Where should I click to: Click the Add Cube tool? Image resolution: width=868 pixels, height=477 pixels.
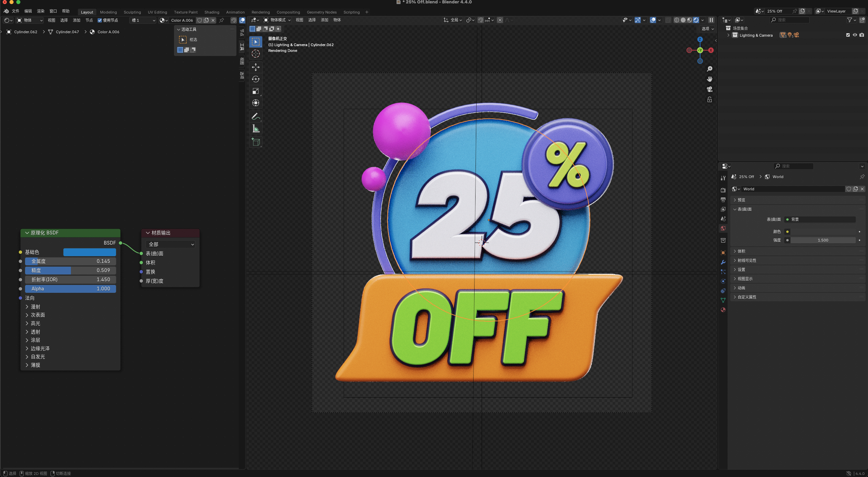[256, 142]
